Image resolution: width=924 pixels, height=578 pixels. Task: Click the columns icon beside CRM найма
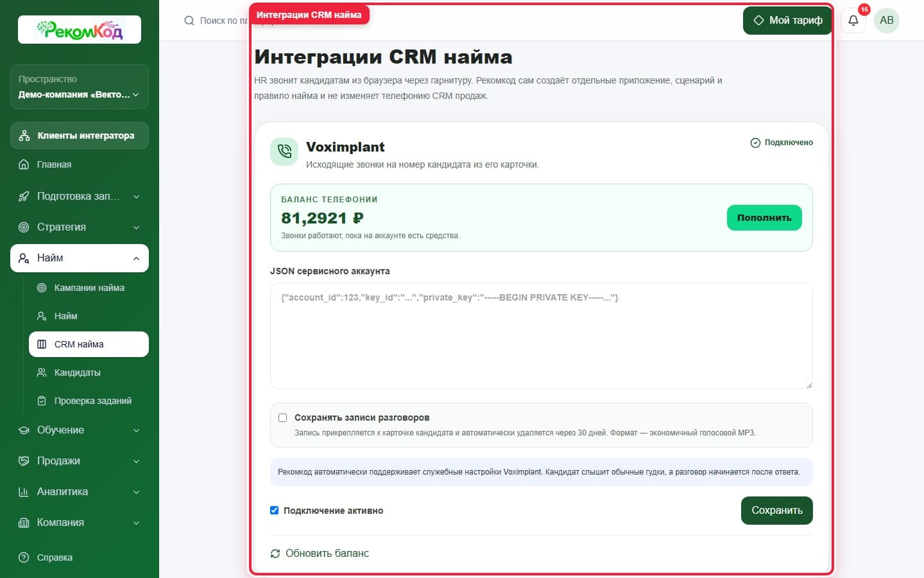[x=42, y=344]
